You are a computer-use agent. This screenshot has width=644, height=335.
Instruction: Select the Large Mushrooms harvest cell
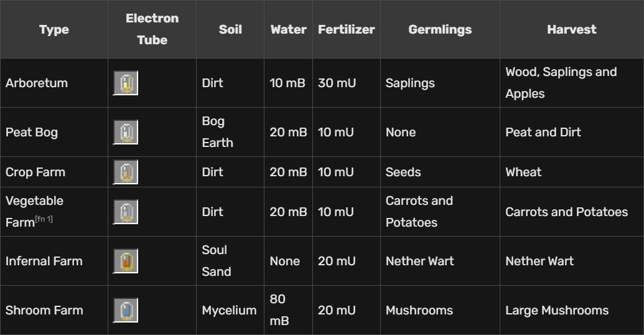[556, 311]
